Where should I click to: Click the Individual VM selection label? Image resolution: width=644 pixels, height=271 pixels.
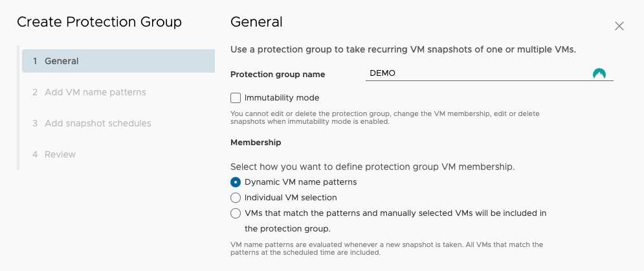coord(291,198)
